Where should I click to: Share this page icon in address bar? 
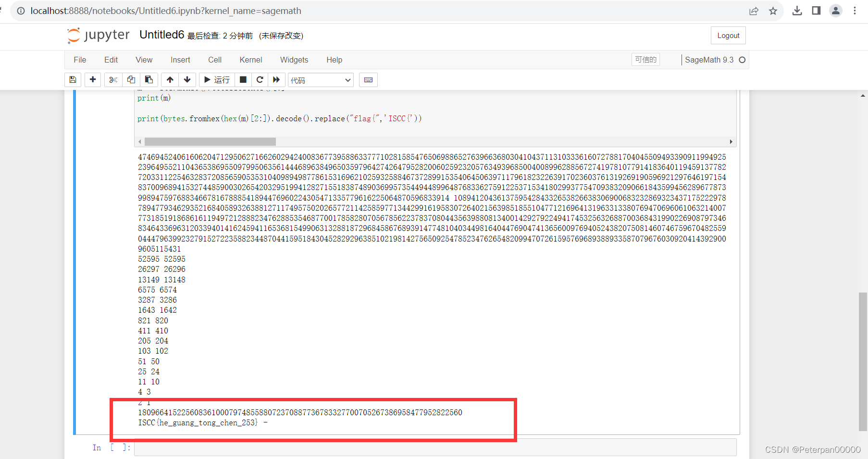[x=754, y=11]
